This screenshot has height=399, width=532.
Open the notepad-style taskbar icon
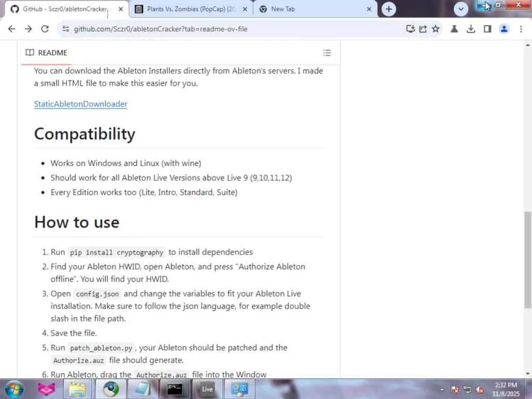click(x=142, y=389)
